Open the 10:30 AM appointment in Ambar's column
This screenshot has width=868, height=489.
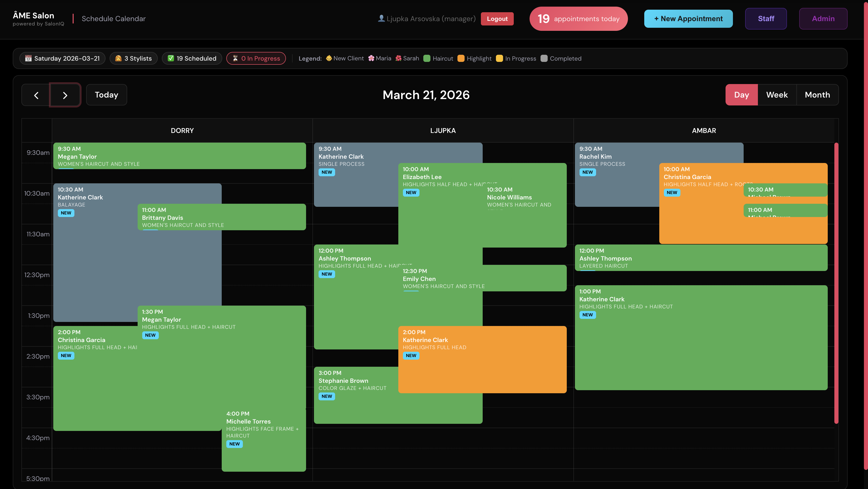785,190
